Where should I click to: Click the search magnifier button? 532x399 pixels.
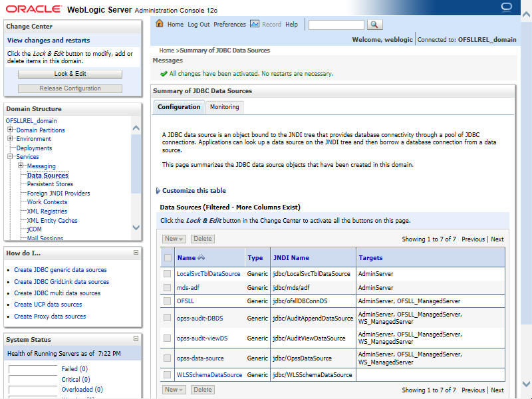tap(374, 25)
